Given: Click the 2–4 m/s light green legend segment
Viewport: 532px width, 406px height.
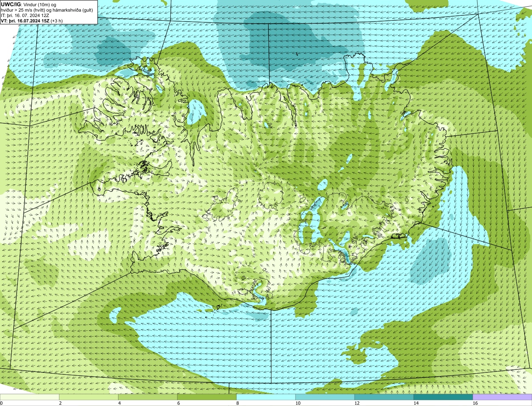Looking at the screenshot, I should coord(89,397).
